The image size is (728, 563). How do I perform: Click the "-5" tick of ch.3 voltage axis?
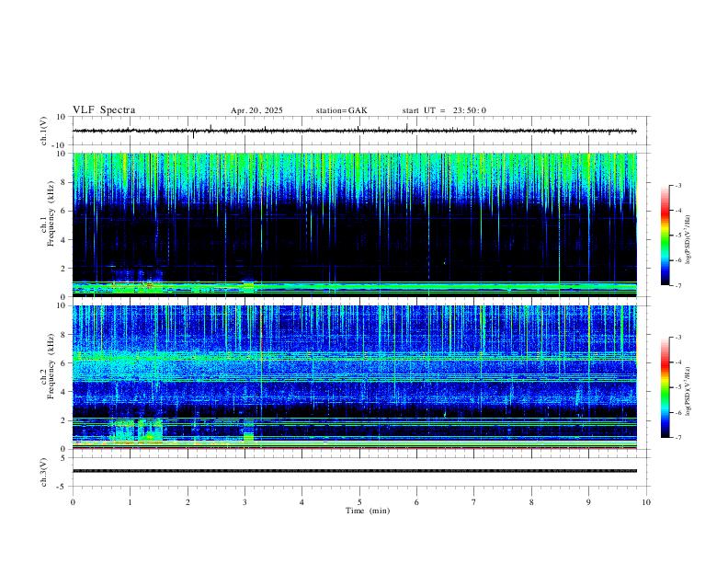(x=63, y=487)
